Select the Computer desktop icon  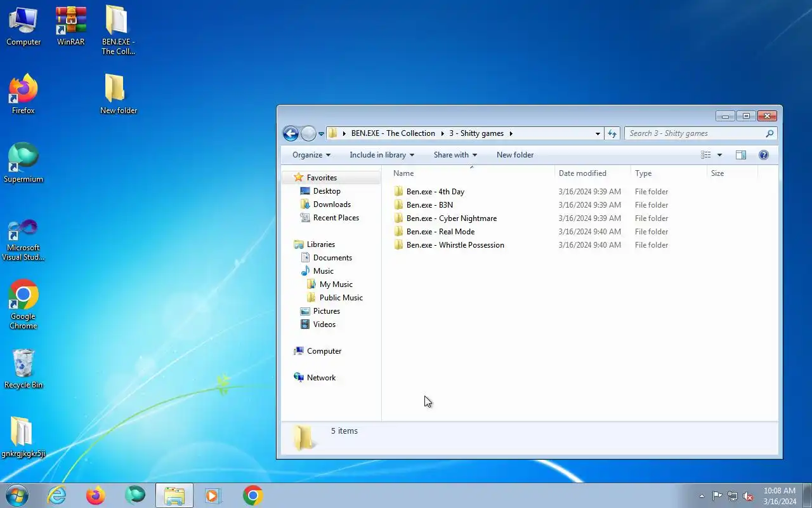click(23, 27)
